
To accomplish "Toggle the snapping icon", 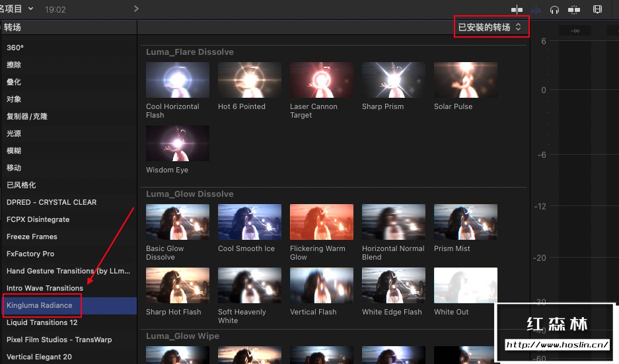I will tap(574, 9).
